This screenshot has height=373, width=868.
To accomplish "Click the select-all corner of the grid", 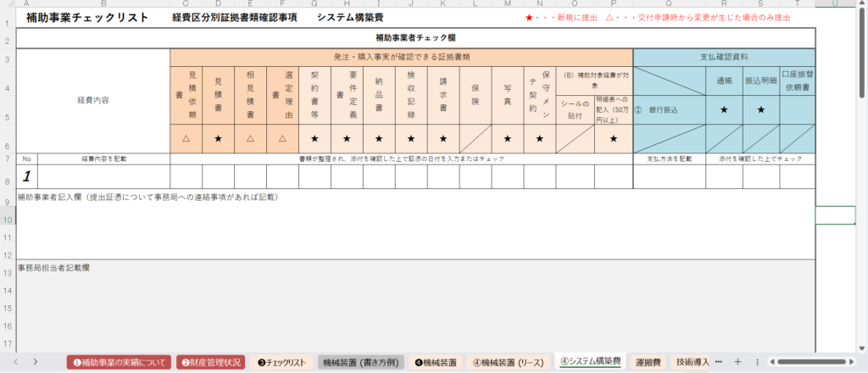I will click(x=8, y=5).
